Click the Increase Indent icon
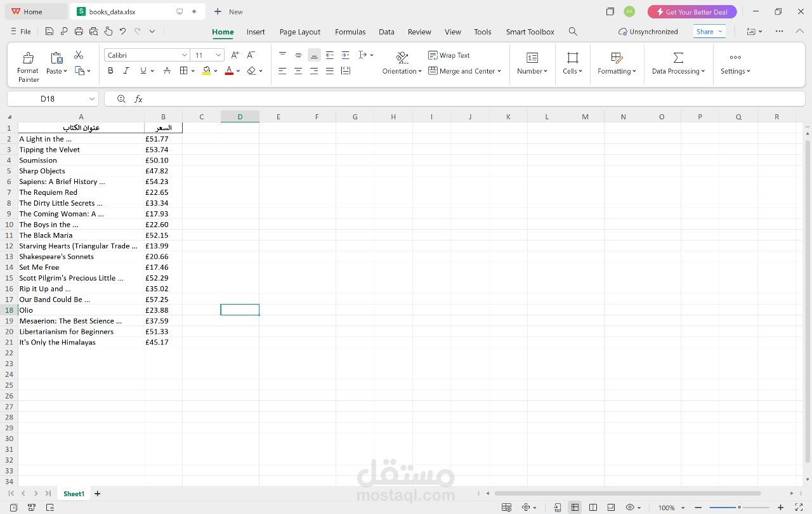The height and width of the screenshot is (514, 812). (345, 55)
